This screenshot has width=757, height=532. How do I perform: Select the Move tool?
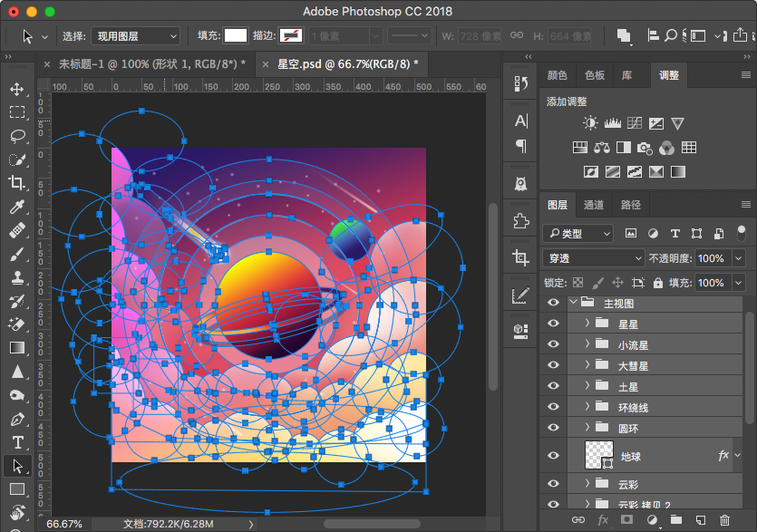17,90
